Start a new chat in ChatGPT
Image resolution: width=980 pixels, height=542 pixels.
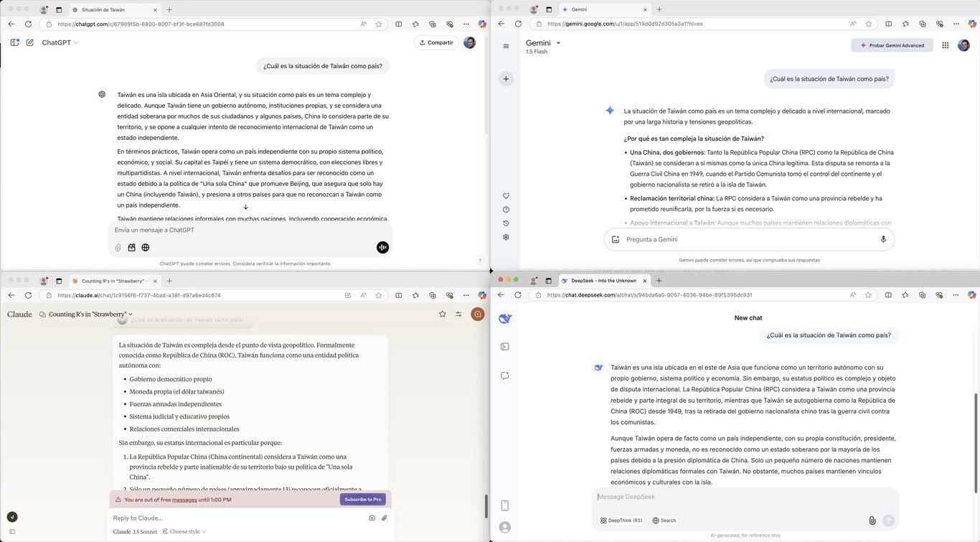30,42
